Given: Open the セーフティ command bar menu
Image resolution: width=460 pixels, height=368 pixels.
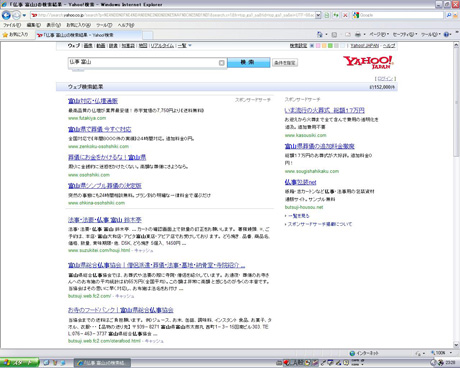Looking at the screenshot, I should 405,35.
